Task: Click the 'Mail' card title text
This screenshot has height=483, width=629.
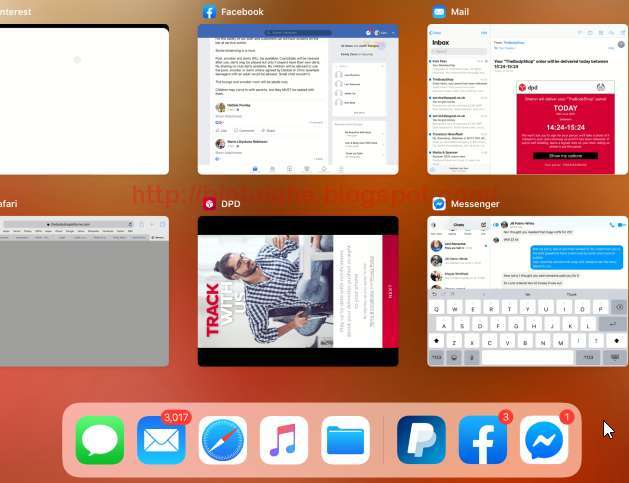Action: pos(460,12)
